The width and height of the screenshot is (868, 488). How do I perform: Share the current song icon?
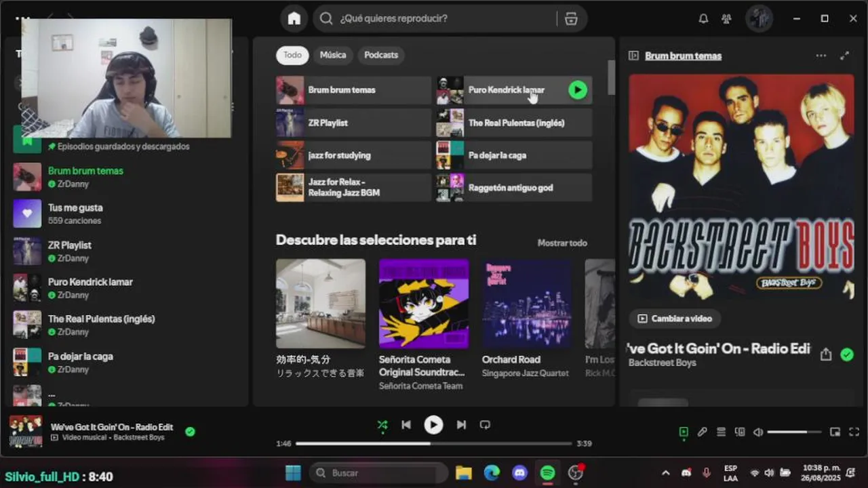point(825,354)
